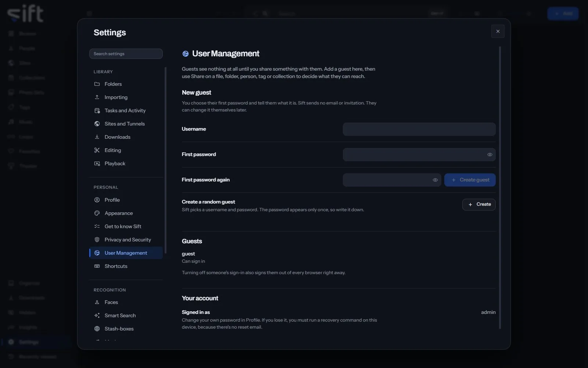Click the Smart Search sparkle icon

pyautogui.click(x=97, y=315)
